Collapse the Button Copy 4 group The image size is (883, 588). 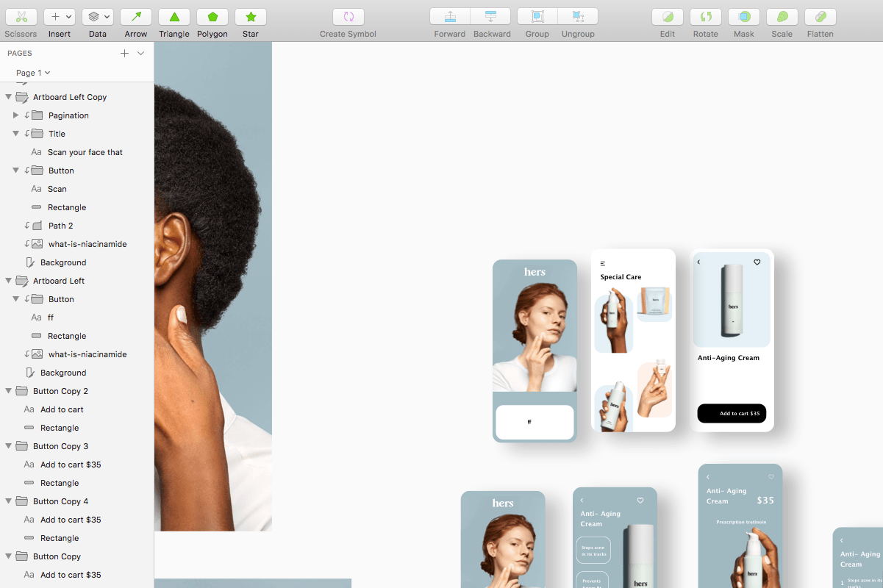tap(8, 501)
